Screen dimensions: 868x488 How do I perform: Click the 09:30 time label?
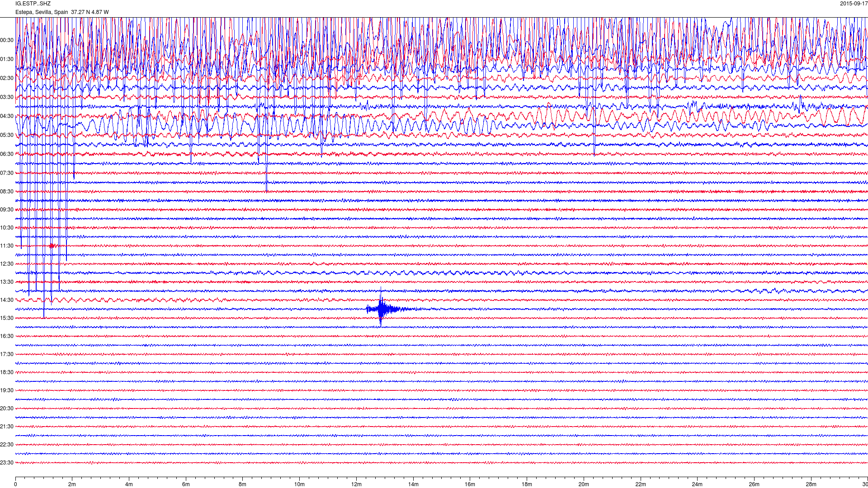click(7, 210)
